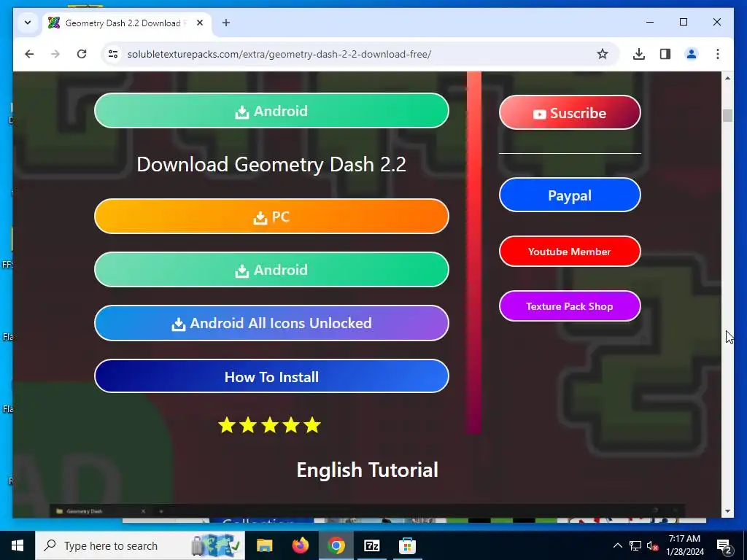Minimize the Chrome window
This screenshot has width=747, height=560.
pos(650,23)
